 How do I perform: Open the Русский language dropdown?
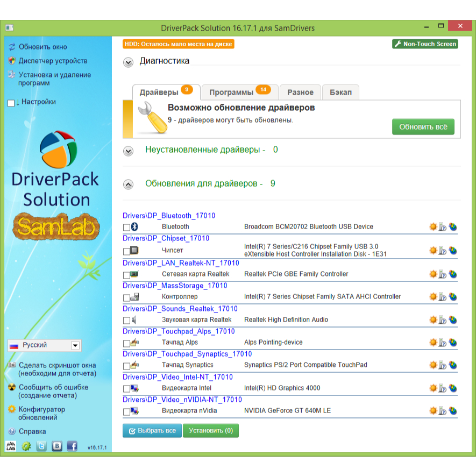(75, 345)
